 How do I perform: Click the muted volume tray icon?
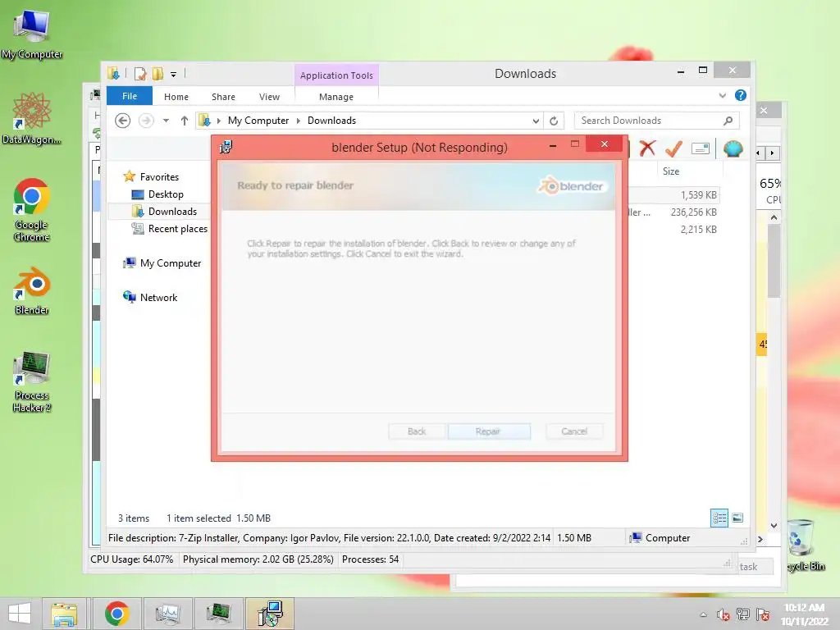723,614
